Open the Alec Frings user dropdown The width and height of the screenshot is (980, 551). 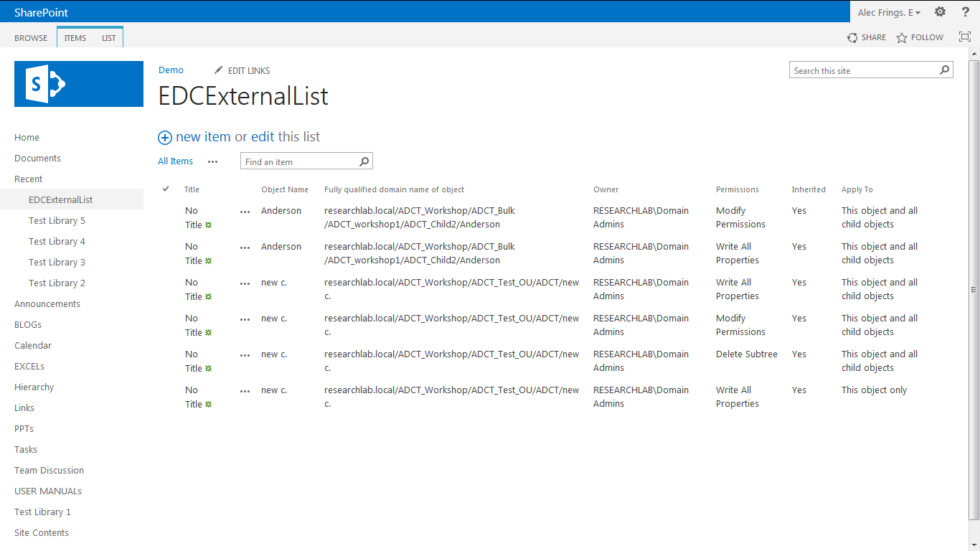click(x=889, y=13)
